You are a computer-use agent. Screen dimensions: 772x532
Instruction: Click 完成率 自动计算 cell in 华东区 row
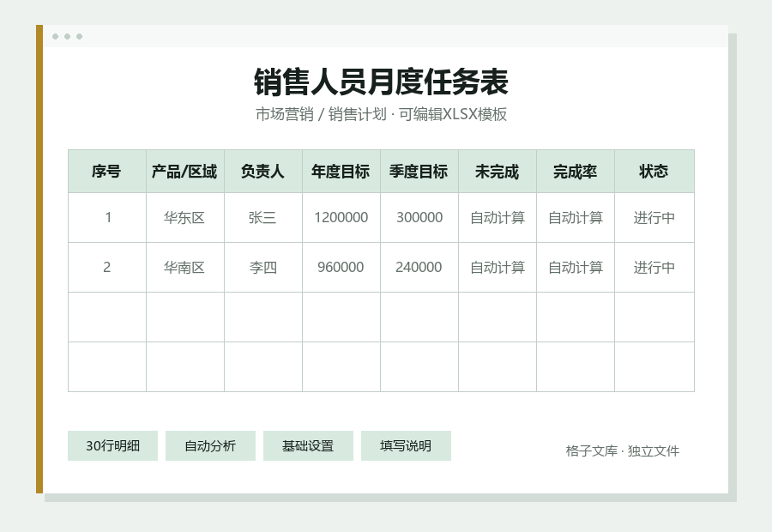coord(575,218)
